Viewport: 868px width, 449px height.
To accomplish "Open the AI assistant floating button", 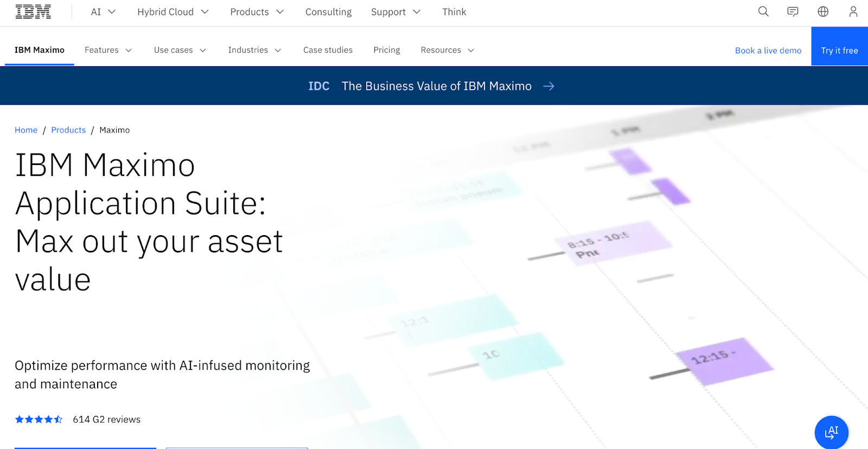I will coord(831,432).
